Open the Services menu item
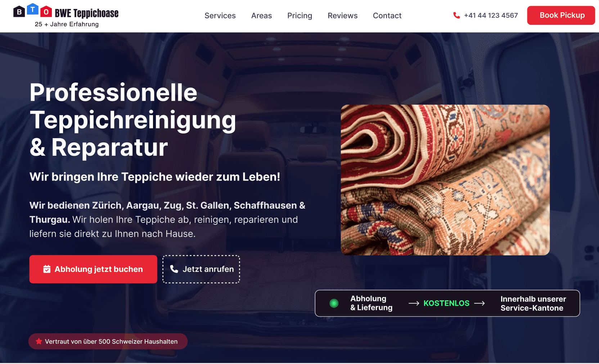This screenshot has width=599, height=364. coord(220,15)
